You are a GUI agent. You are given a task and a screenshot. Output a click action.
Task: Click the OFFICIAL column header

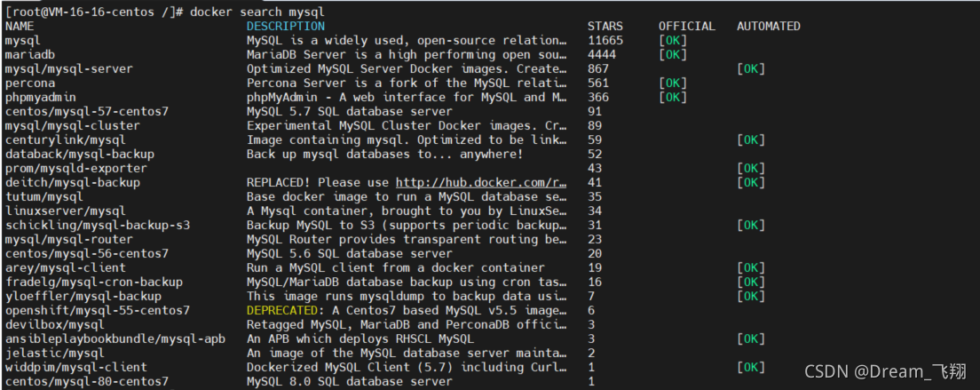point(686,27)
